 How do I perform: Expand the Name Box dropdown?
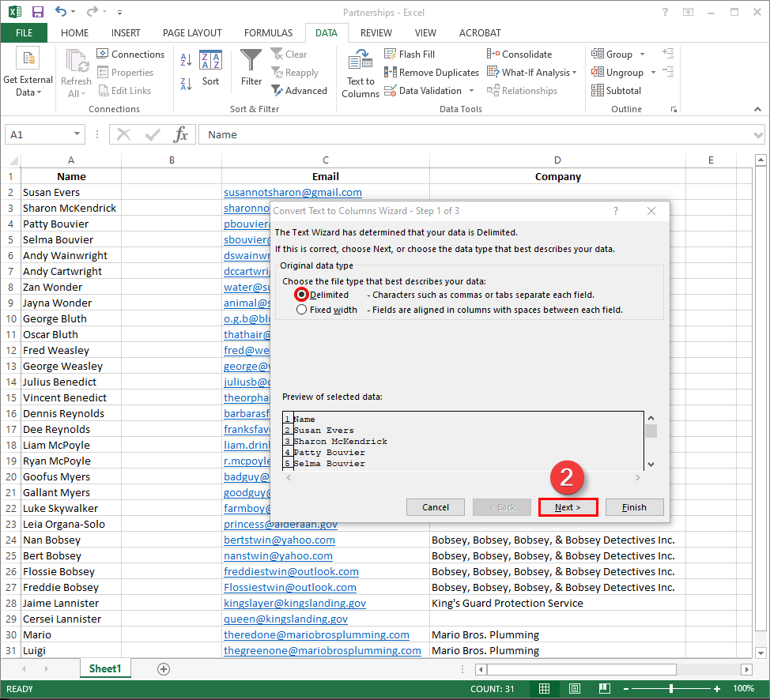(77, 134)
